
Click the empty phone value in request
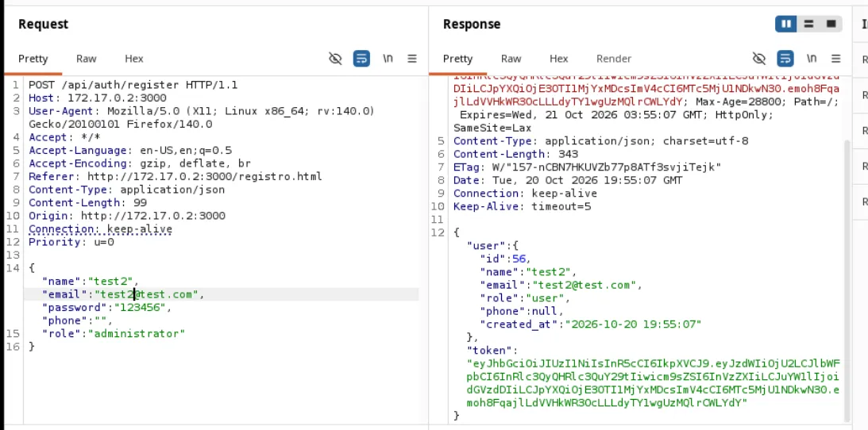(x=101, y=321)
